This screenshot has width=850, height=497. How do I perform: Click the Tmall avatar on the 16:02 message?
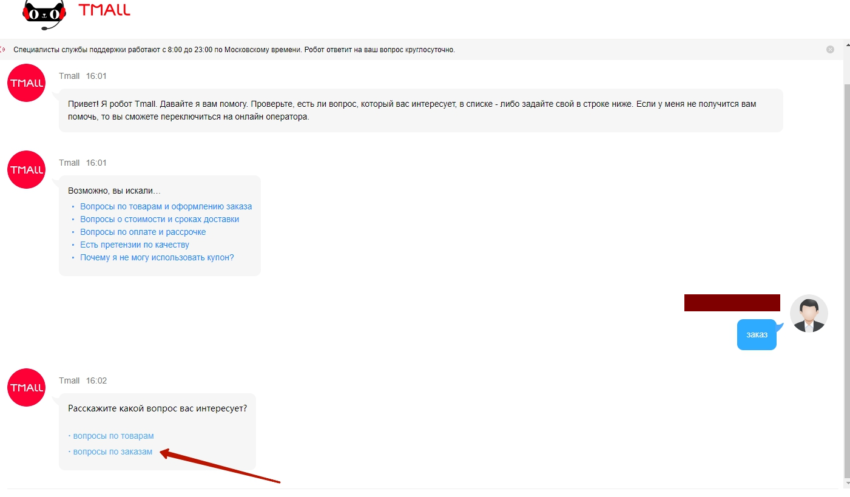(x=26, y=388)
